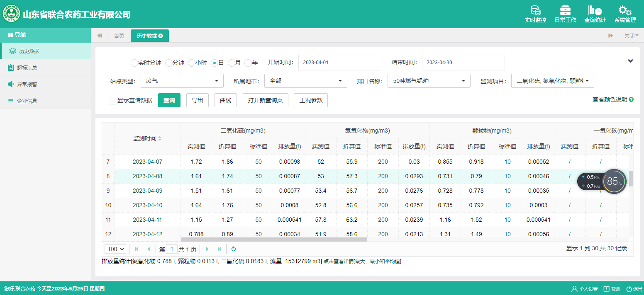This screenshot has height=295, width=644.
Task: Enable the 显示直传数据 checkbox
Action: 113,100
